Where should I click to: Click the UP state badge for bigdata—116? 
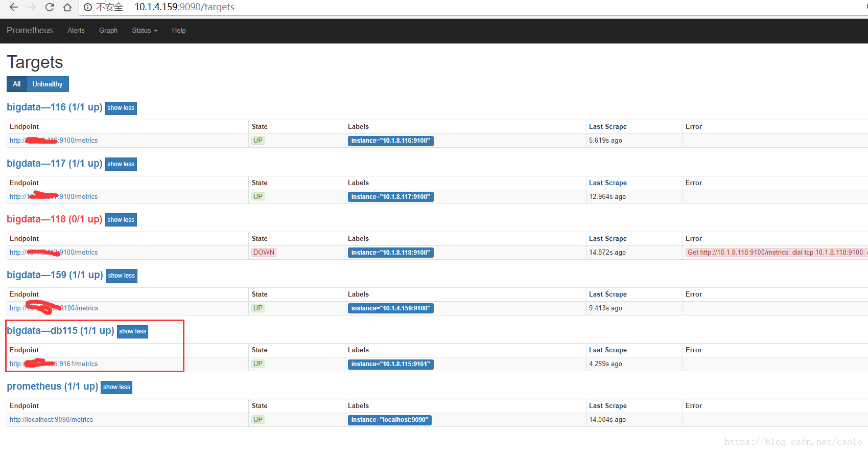coord(258,141)
